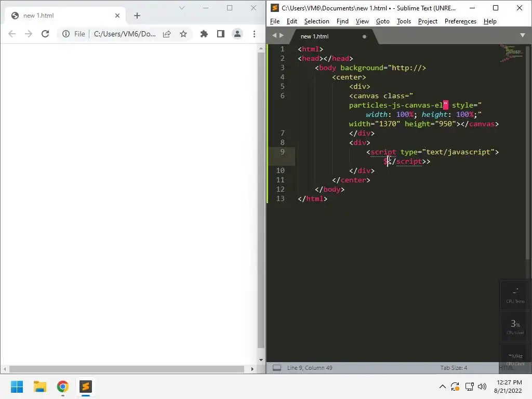
Task: Go back in Chrome browser
Action: pos(12,34)
